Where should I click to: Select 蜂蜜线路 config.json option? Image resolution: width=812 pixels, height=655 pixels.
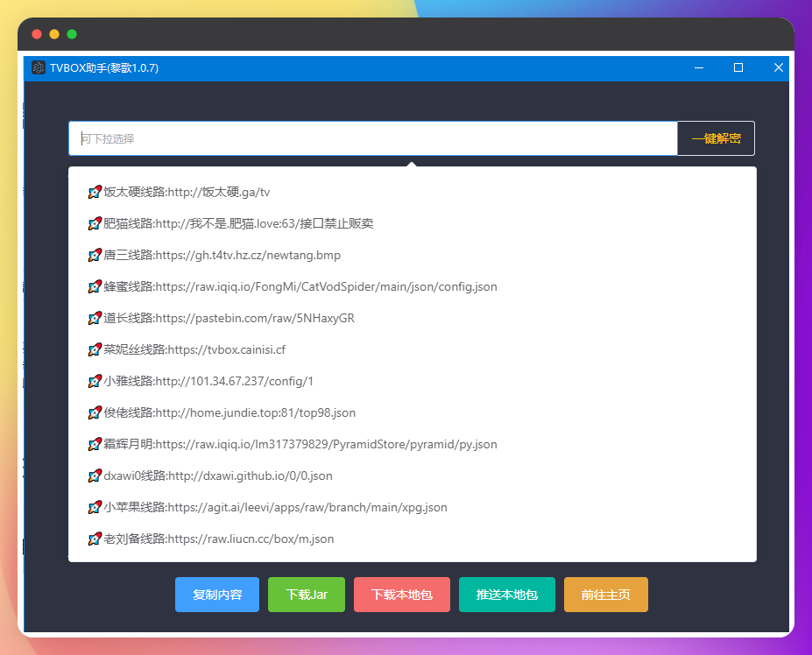[300, 287]
